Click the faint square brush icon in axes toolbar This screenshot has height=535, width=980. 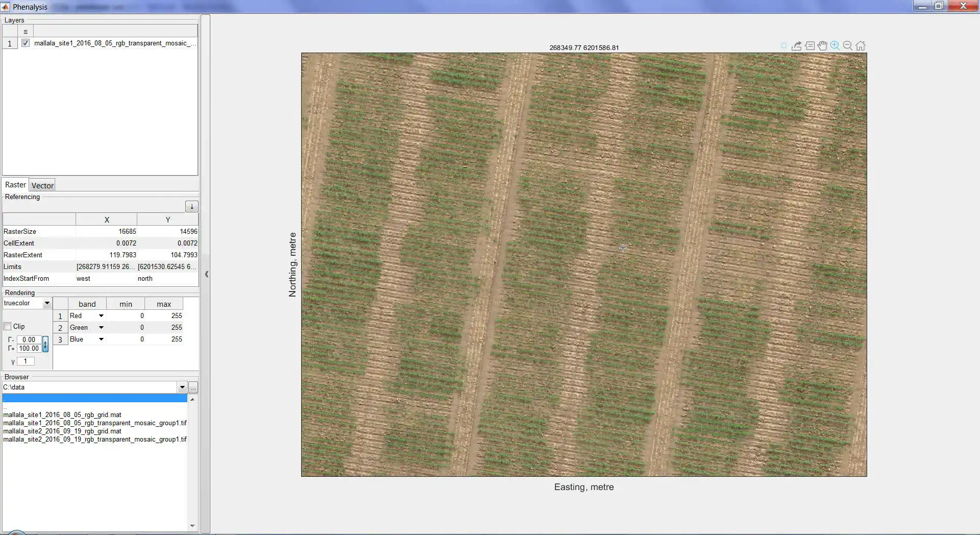click(784, 46)
